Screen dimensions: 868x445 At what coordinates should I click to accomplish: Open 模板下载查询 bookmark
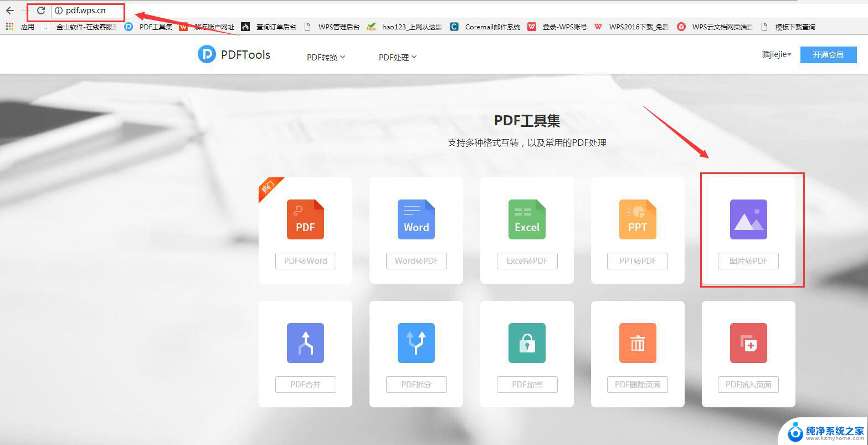pos(788,27)
